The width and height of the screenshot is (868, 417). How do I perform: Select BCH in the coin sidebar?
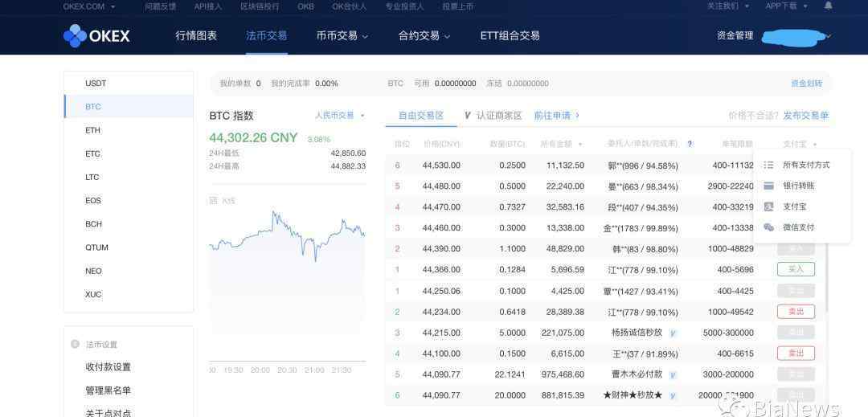[129, 224]
